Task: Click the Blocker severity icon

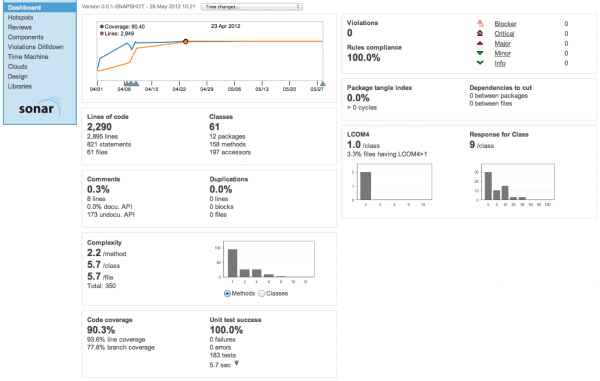Action: point(480,24)
